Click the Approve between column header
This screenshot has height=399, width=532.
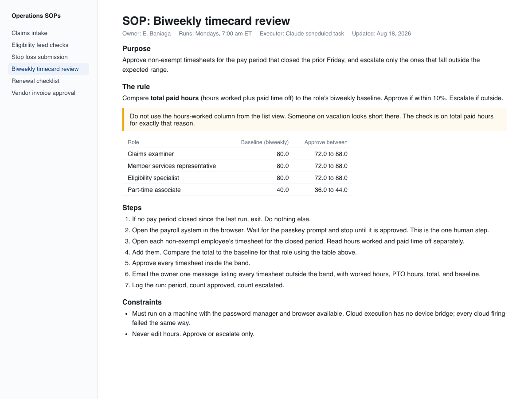326,142
